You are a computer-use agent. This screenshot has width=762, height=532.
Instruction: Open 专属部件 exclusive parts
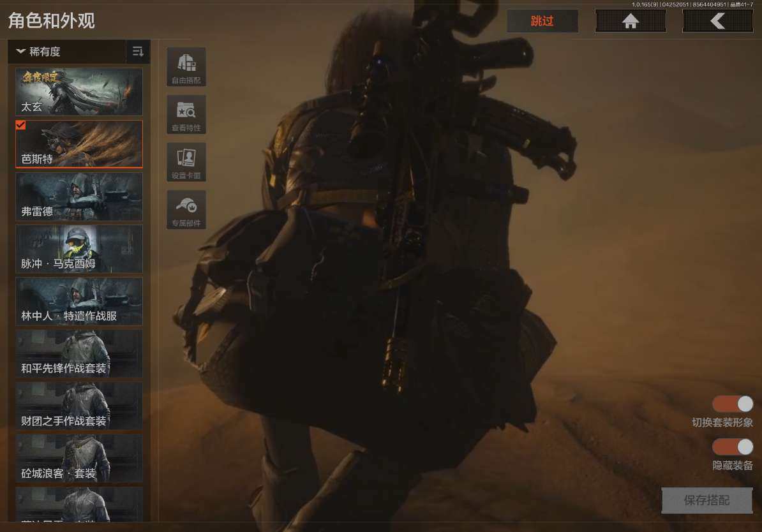[186, 210]
